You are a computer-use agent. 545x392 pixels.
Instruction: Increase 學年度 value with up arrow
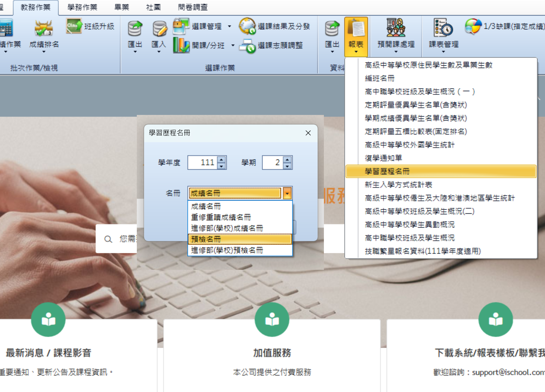pyautogui.click(x=221, y=159)
